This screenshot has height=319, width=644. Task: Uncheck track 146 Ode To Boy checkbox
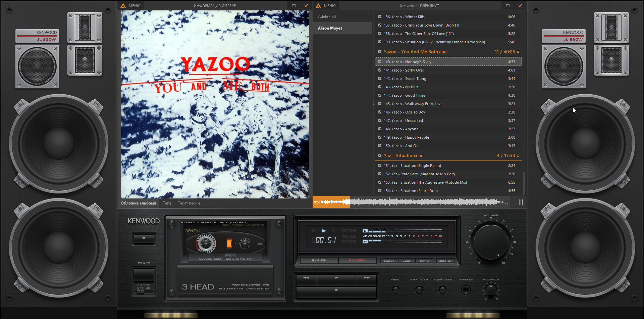380,112
